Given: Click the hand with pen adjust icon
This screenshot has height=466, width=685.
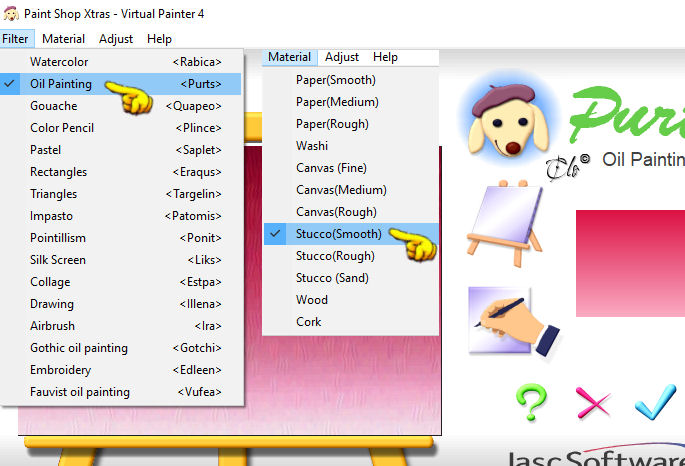Looking at the screenshot, I should pyautogui.click(x=514, y=321).
